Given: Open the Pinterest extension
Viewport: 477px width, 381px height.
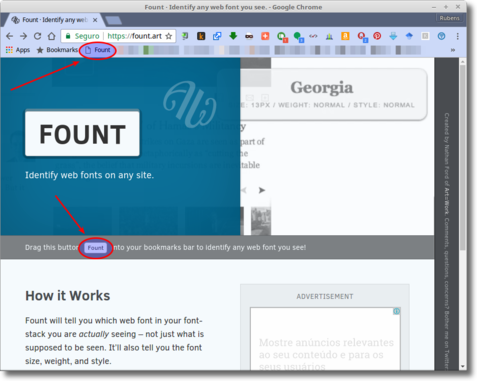Looking at the screenshot, I should click(377, 36).
